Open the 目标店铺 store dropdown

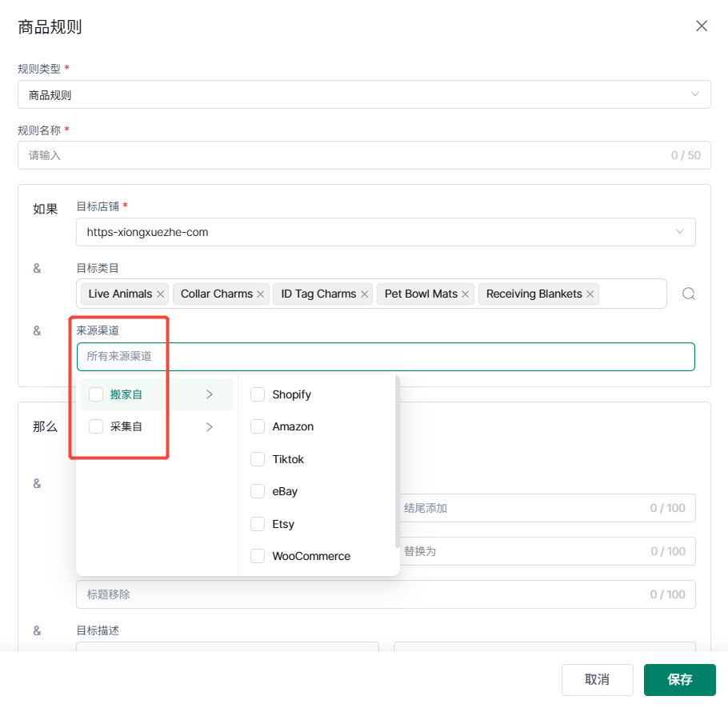point(386,232)
